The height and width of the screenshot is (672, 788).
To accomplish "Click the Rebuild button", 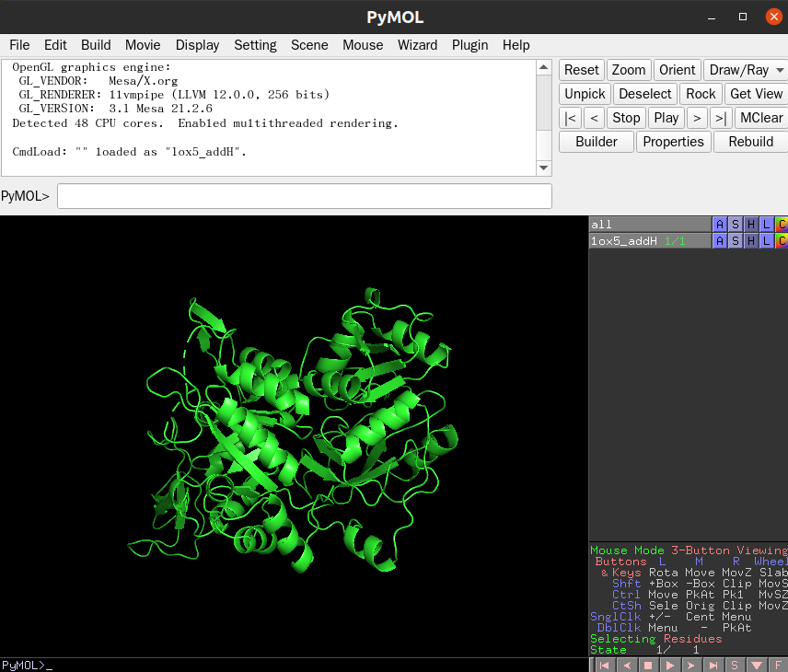I will point(751,142).
